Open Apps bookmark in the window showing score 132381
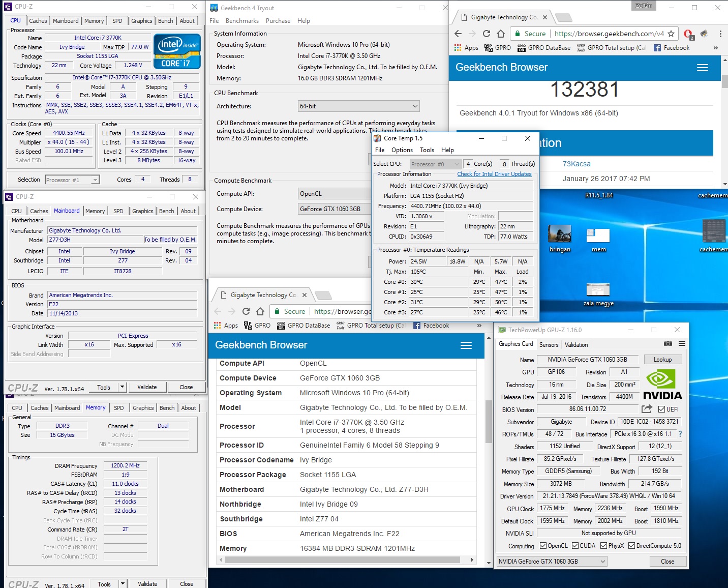Screen dimensions: 728x588 pos(466,48)
